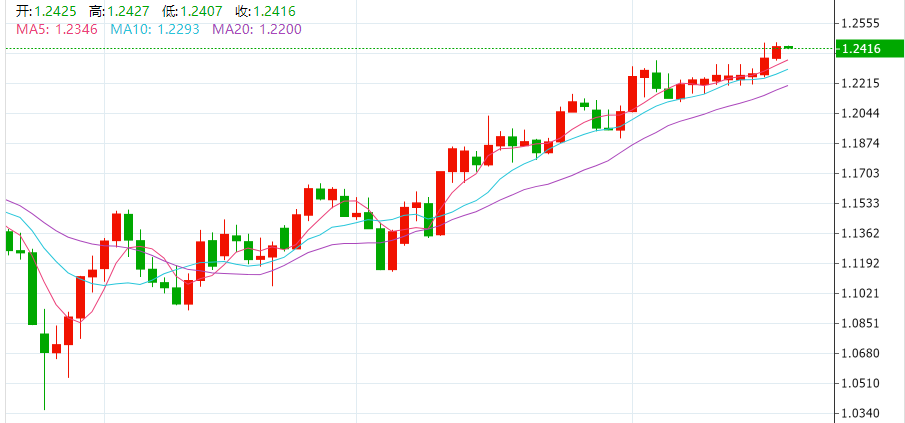
Task: Click the 1.1703 price axis label
Action: coord(868,173)
